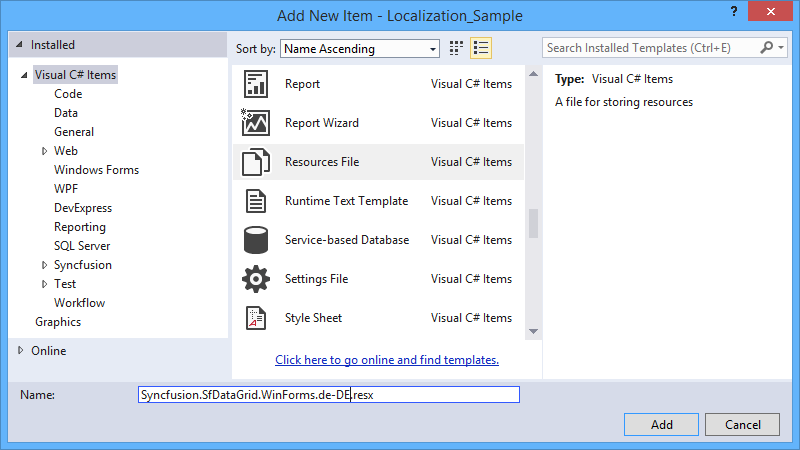Viewport: 800px width, 450px height.
Task: Click the Report Wizard template name
Action: point(321,123)
